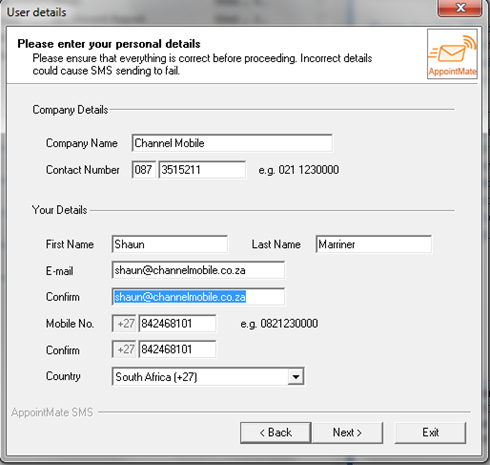Screen dimensions: 490x465
Task: Select the South Africa (+27) combo box
Action: click(x=208, y=377)
